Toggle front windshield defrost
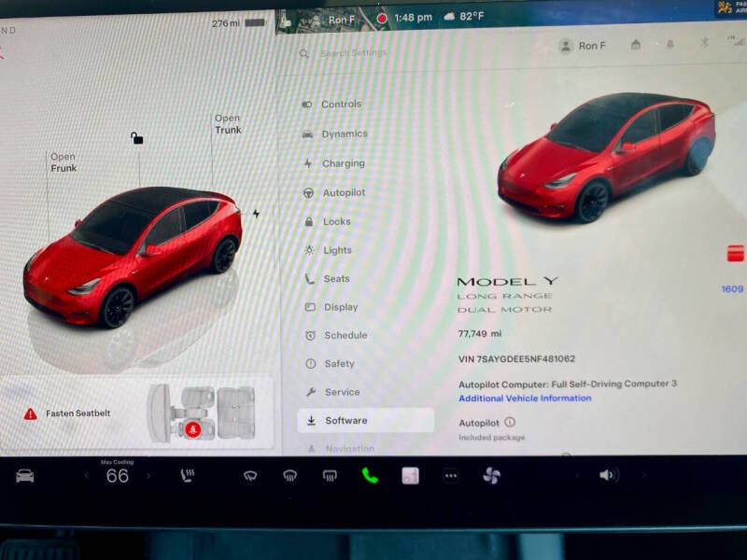This screenshot has width=747, height=560. point(290,475)
